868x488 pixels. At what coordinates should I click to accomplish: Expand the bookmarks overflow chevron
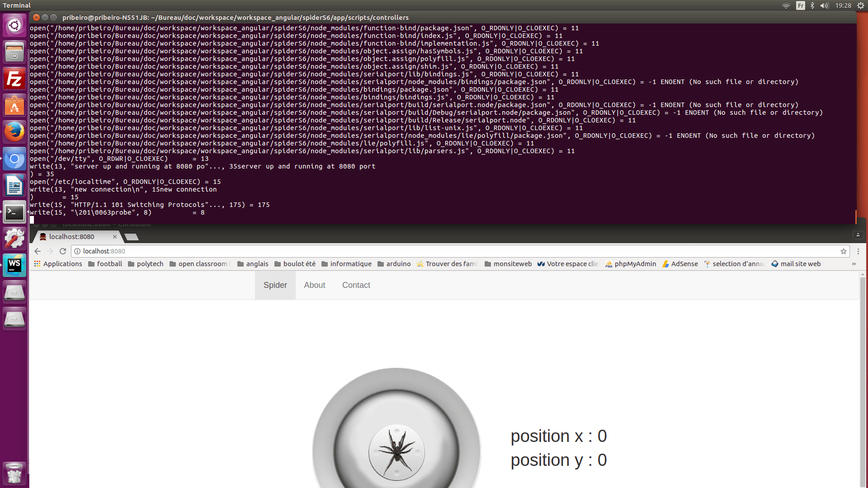(854, 264)
